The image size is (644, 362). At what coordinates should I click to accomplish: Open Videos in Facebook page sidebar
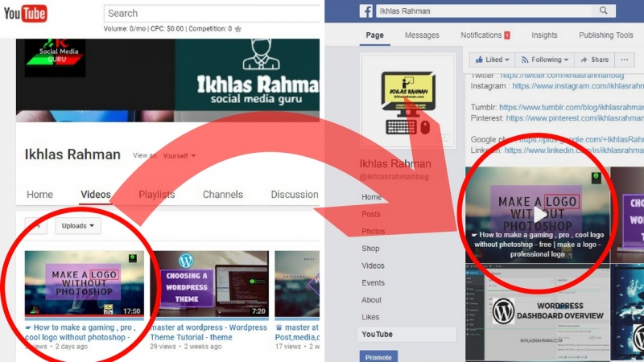point(373,265)
